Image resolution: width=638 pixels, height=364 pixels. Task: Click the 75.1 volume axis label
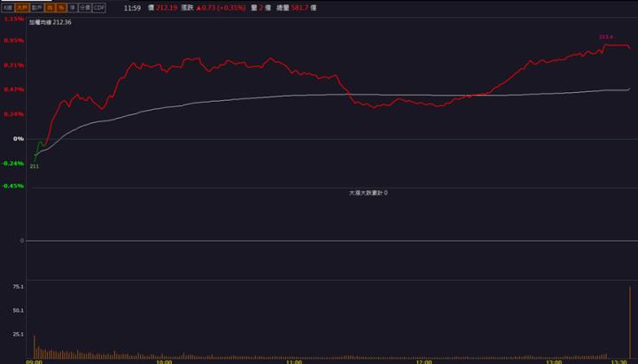[18, 287]
